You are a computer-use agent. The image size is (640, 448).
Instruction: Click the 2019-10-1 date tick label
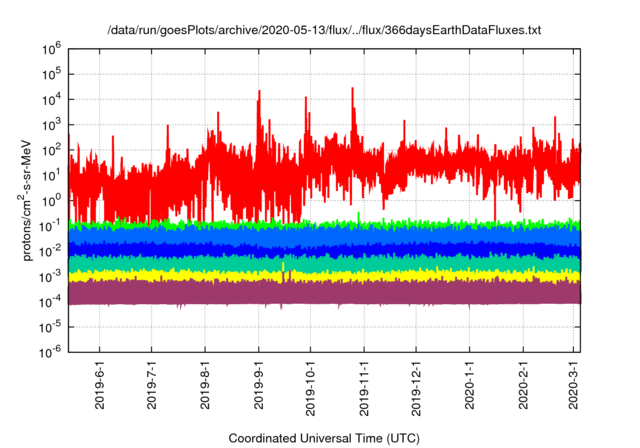(x=310, y=388)
